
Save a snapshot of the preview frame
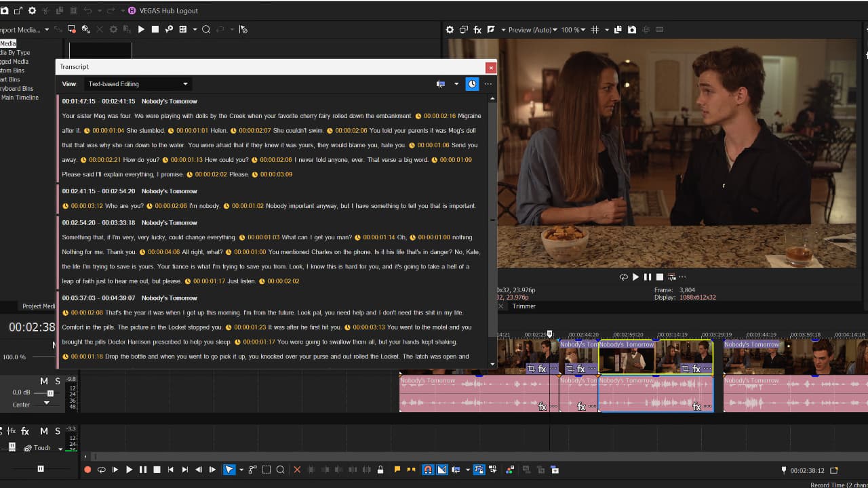click(x=632, y=29)
